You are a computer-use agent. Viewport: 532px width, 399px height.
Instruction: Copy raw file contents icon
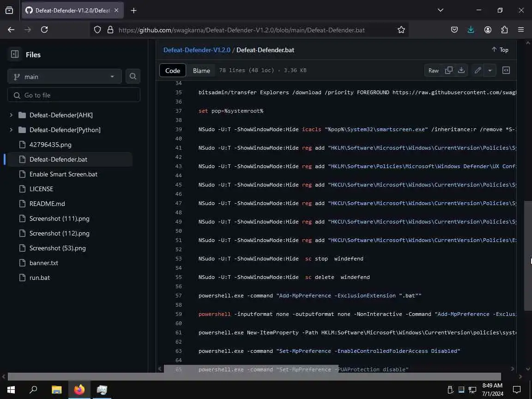click(448, 70)
